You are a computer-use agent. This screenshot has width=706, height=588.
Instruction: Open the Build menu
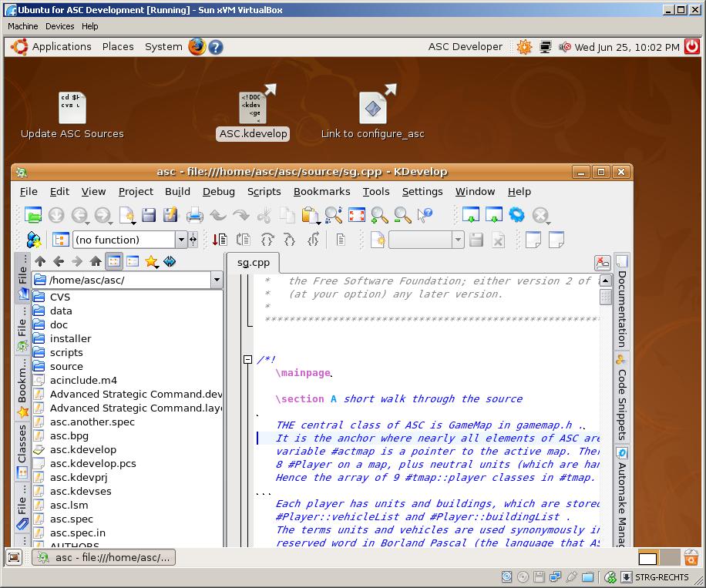[177, 192]
